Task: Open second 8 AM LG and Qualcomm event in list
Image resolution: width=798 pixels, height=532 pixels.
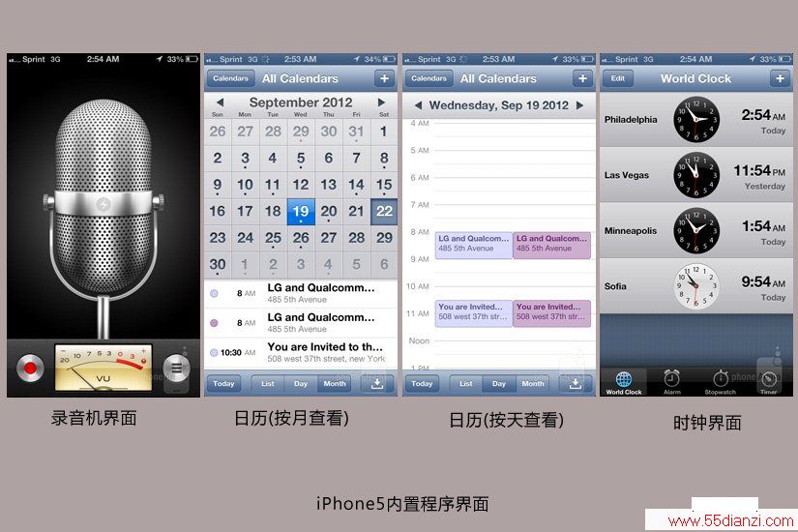Action: (301, 323)
